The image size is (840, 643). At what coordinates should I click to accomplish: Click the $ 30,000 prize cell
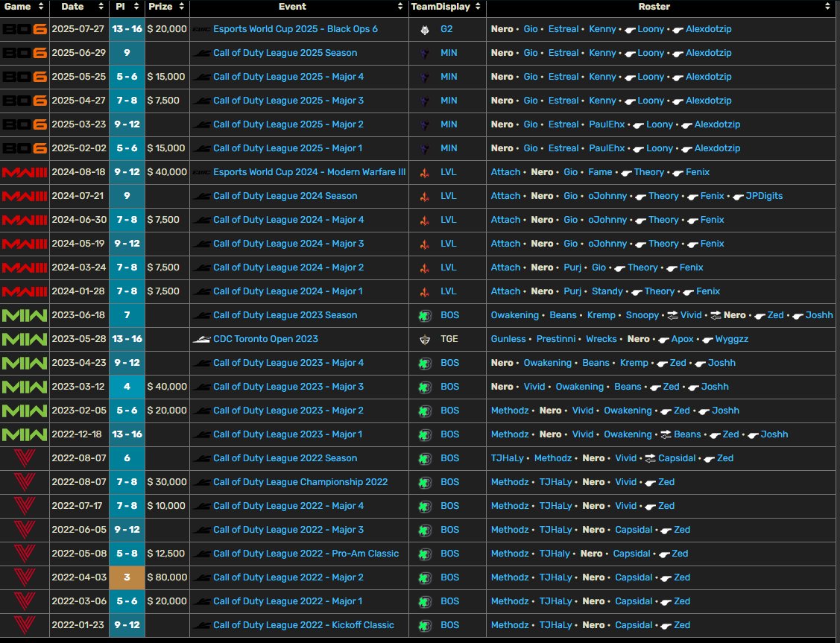pyautogui.click(x=167, y=482)
